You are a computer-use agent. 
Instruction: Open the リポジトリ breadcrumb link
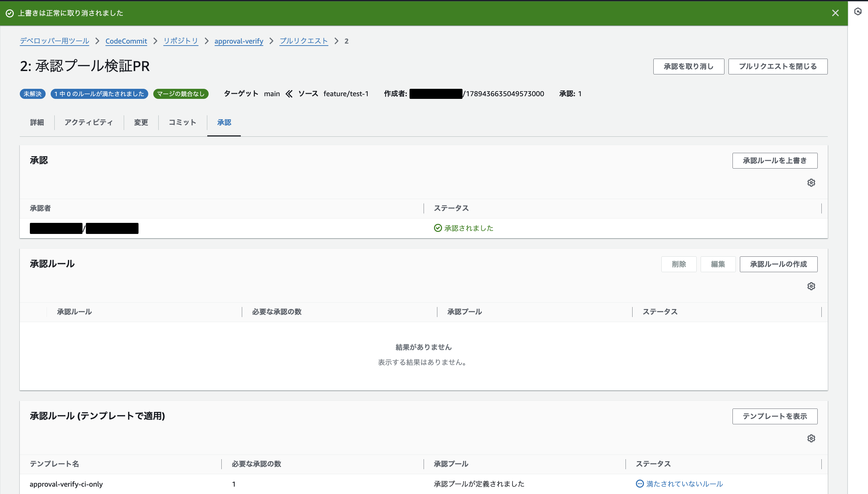[180, 41]
